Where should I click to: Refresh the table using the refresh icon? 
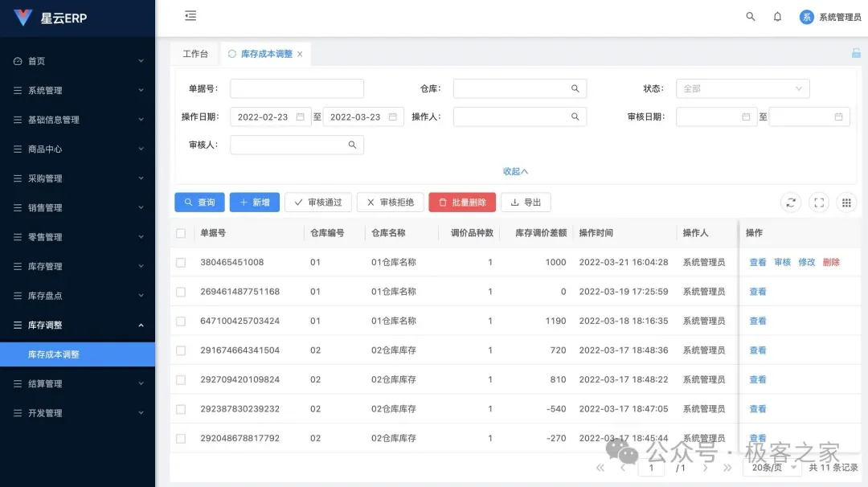coord(790,203)
